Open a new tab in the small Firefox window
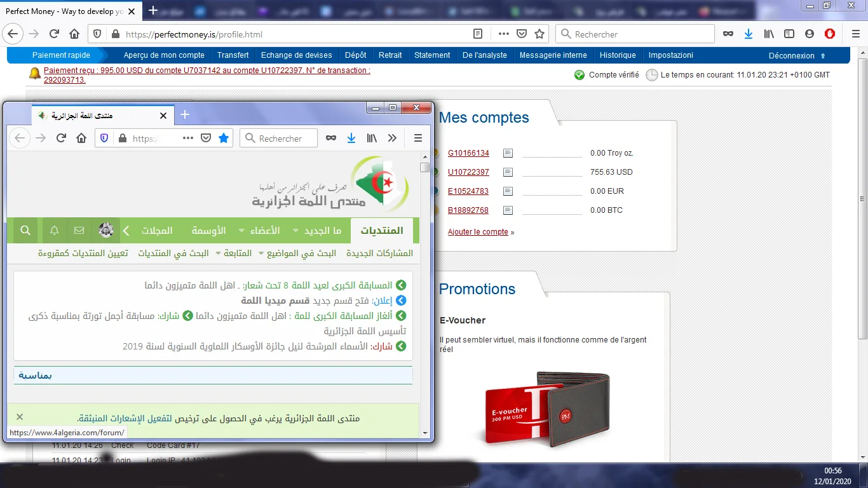 point(185,114)
